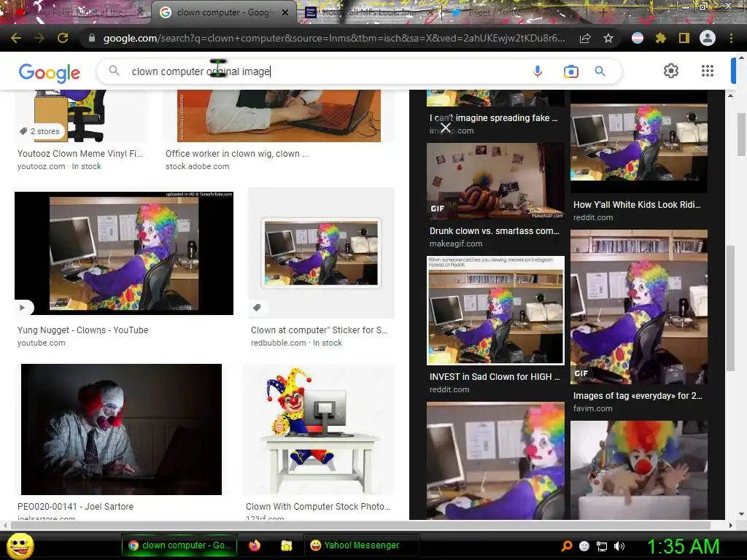
Task: Select the Yung Nugget clown video thumbnail
Action: point(124,253)
